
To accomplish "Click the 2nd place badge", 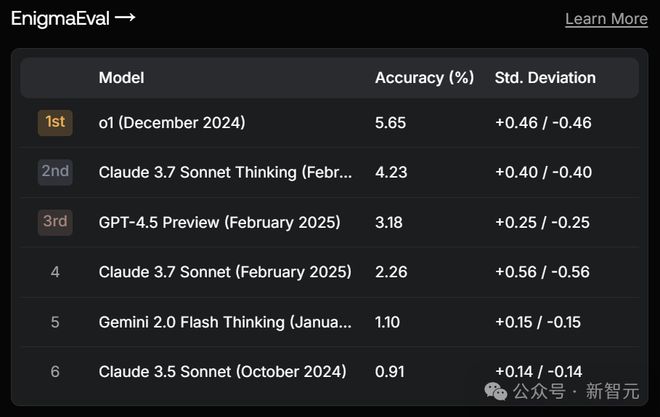I will point(55,172).
